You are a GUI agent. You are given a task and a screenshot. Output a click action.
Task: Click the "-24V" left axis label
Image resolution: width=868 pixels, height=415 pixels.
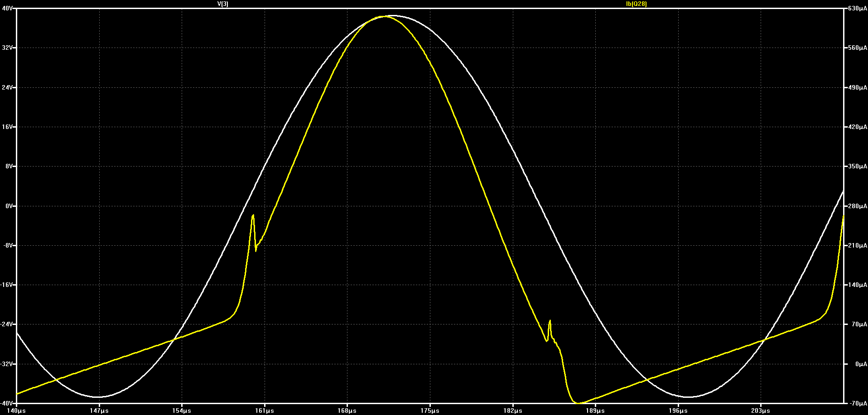tap(7, 324)
